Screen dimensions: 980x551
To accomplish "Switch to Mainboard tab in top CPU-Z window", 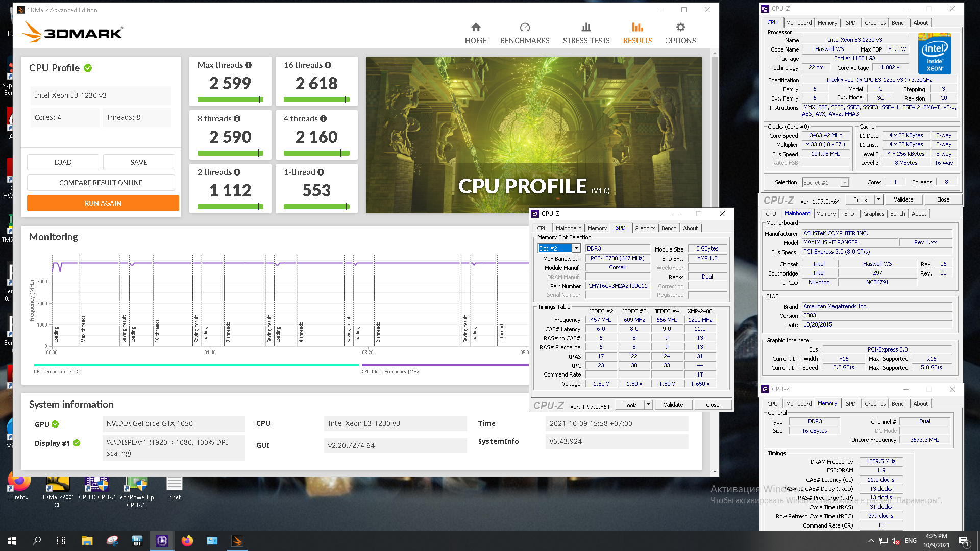I will [799, 23].
